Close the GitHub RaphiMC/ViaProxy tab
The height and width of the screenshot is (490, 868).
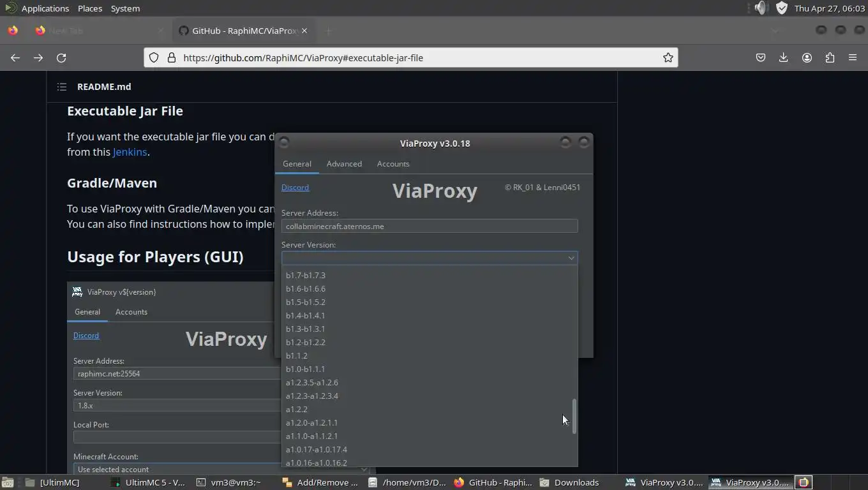[304, 31]
